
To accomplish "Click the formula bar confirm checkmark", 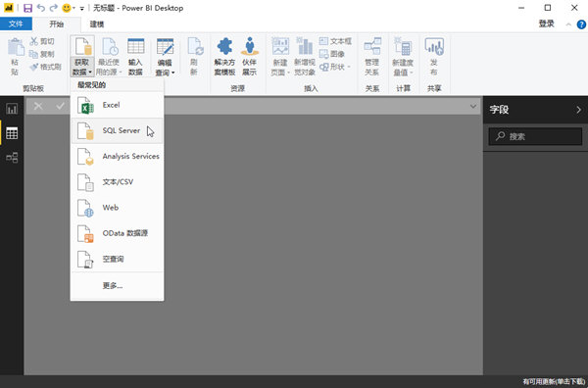I will [60, 107].
